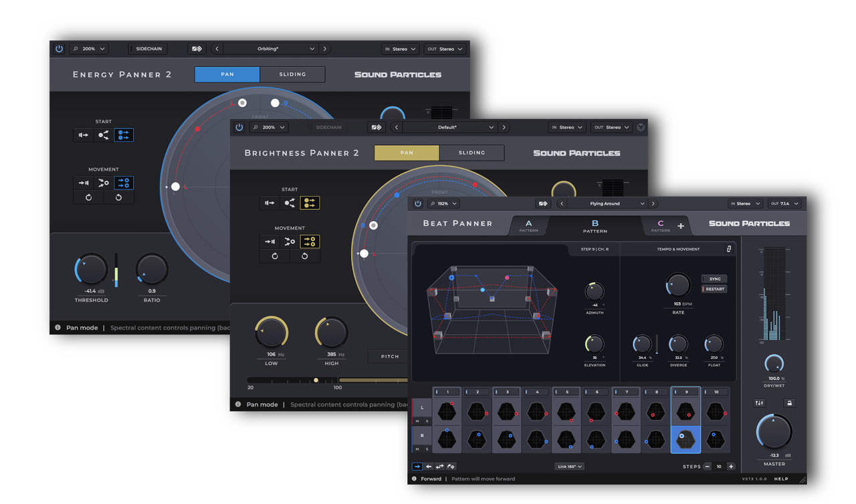Open the Orbiting preset dropdown in Energy Panner
Viewport: 856px width, 504px height.
tap(270, 49)
